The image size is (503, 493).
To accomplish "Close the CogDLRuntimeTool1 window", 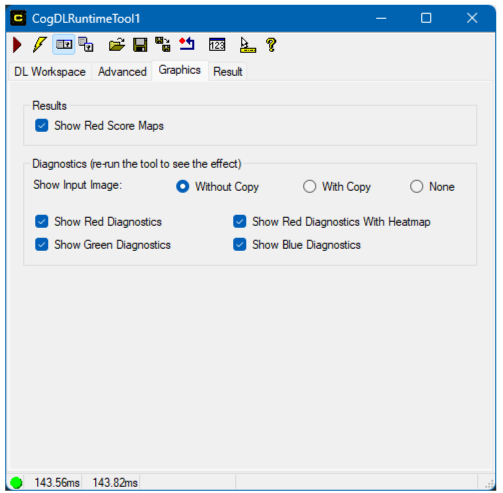I will [472, 18].
